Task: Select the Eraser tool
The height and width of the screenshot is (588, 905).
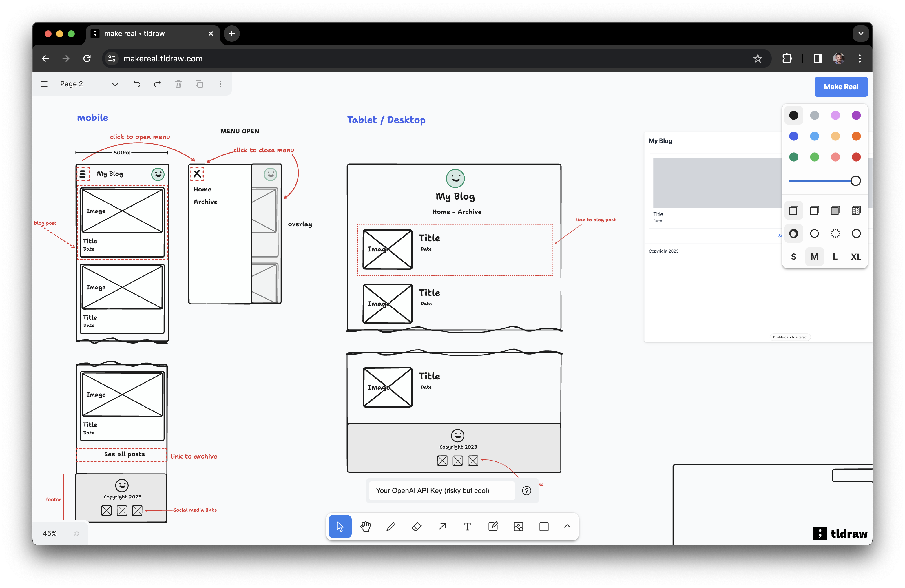Action: (x=416, y=526)
